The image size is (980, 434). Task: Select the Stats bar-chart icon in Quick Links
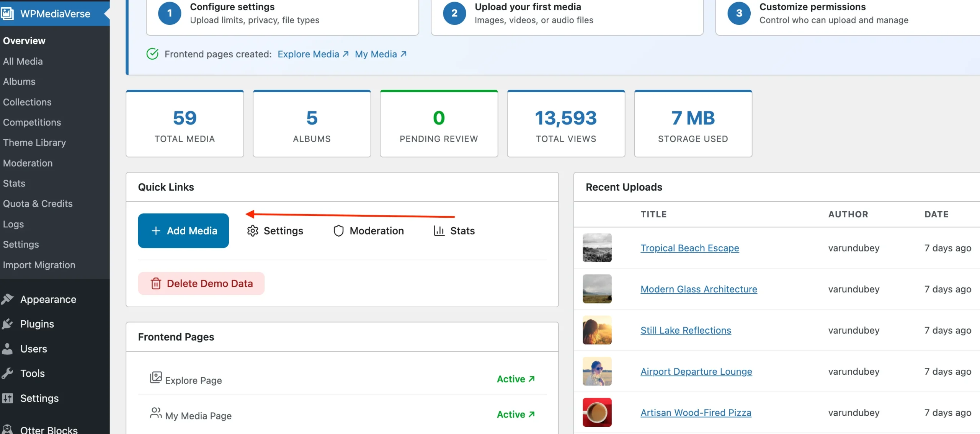coord(439,230)
